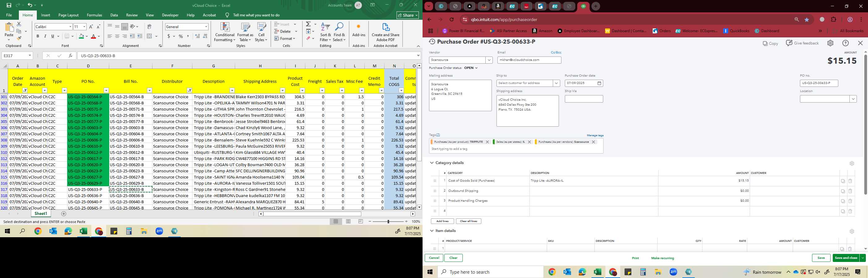Screen dimensions: 868x278
Task: Toggle Italic formatting in Excel
Action: click(x=45, y=36)
